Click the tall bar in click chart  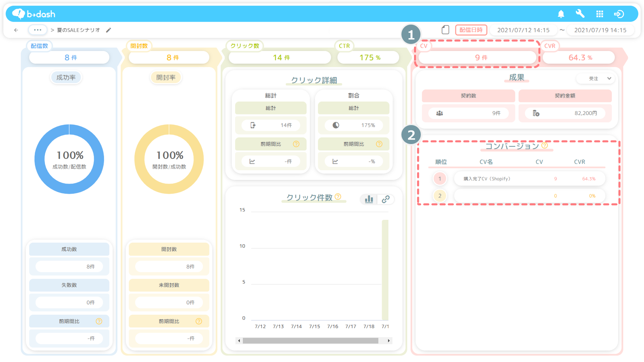pyautogui.click(x=385, y=270)
